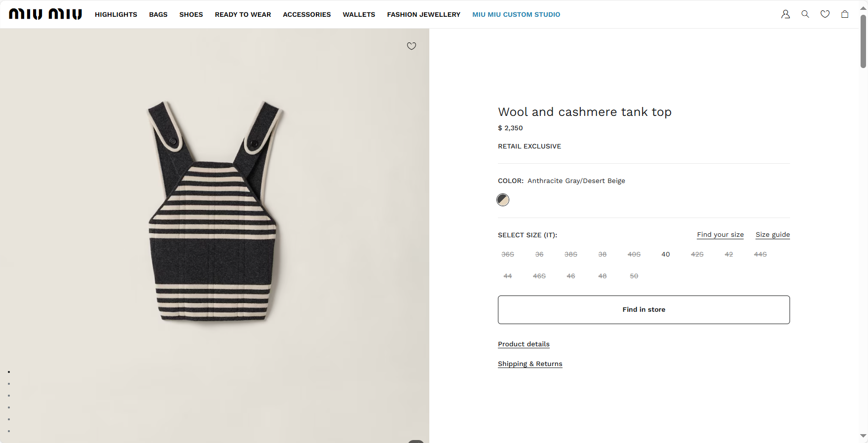Expand Shipping & Returns section
The height and width of the screenshot is (443, 868).
[530, 364]
